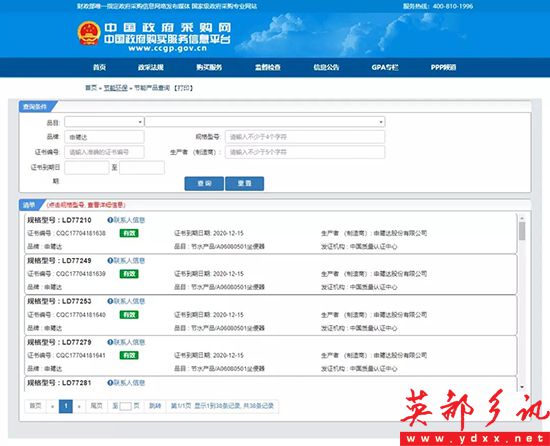Select certificate number CQC17704181638 text
The width and height of the screenshot is (550, 446).
click(x=81, y=233)
